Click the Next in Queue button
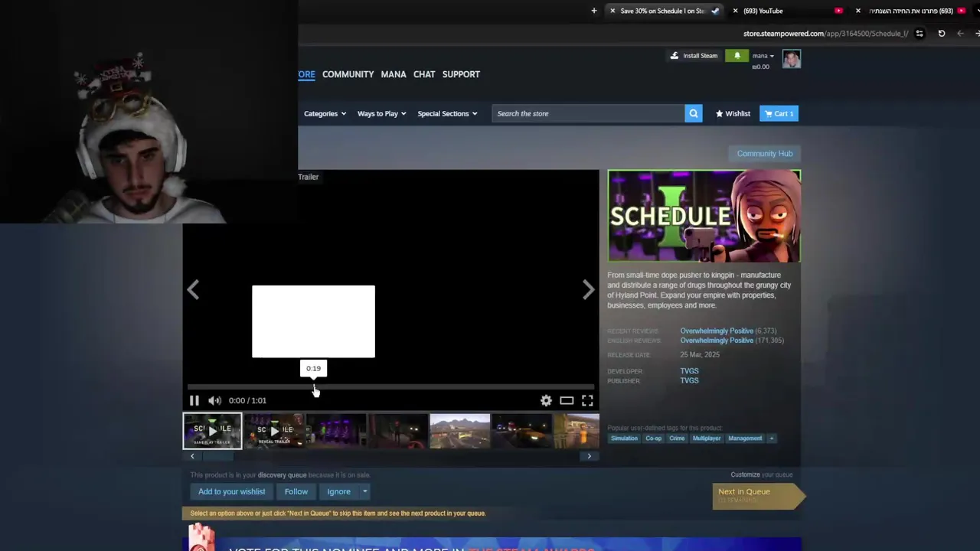 coord(758,495)
